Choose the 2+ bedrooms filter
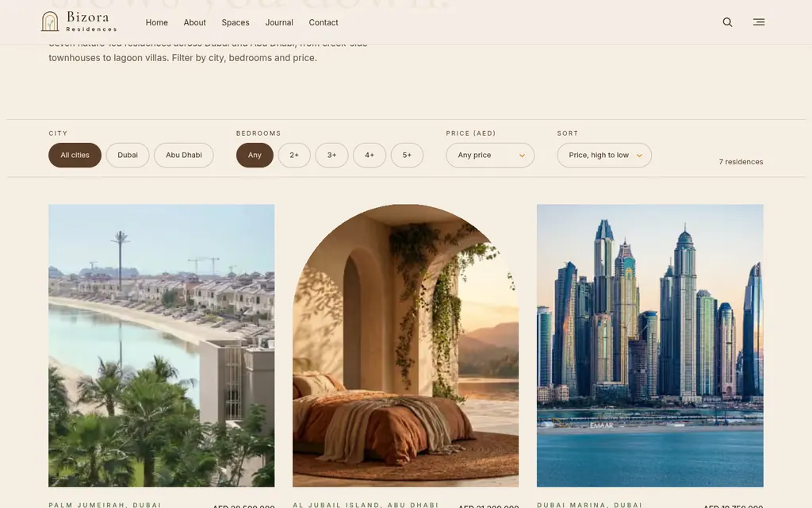 (294, 155)
